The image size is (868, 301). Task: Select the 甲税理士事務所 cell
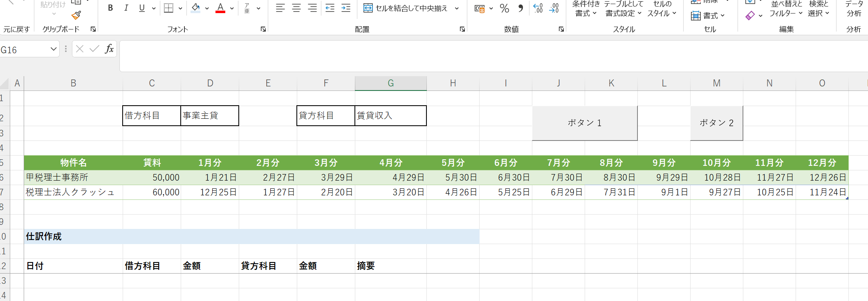point(73,177)
